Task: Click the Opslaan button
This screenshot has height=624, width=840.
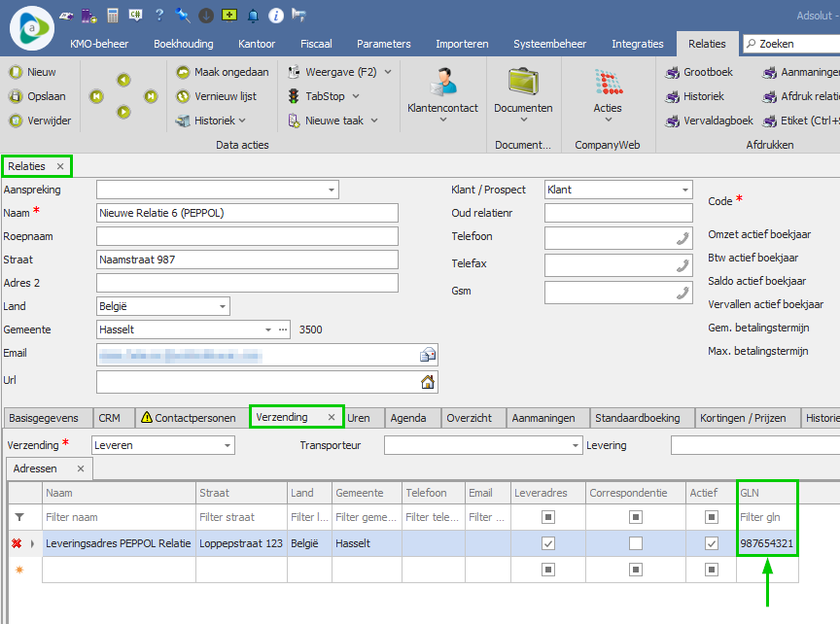Action: tap(33, 96)
